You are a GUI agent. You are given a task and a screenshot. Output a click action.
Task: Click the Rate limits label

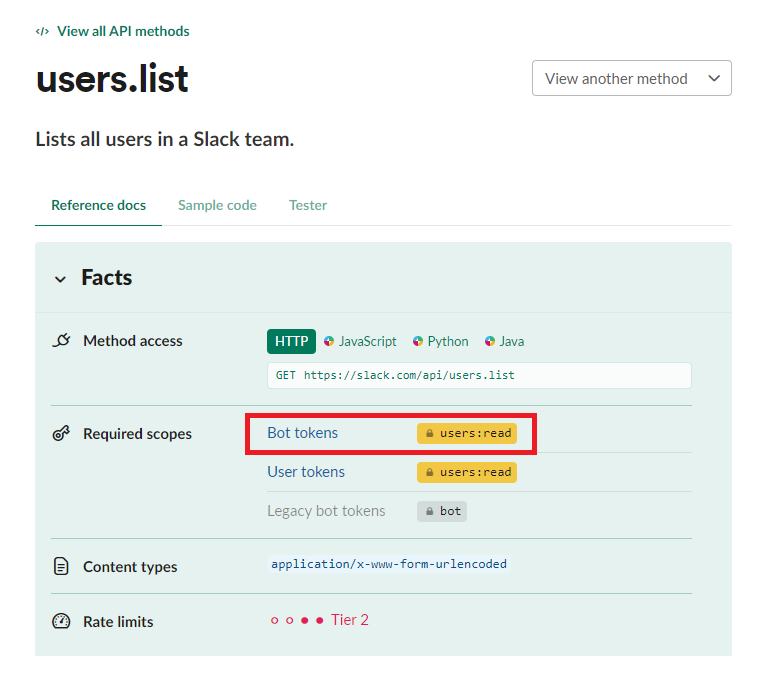coord(118,622)
